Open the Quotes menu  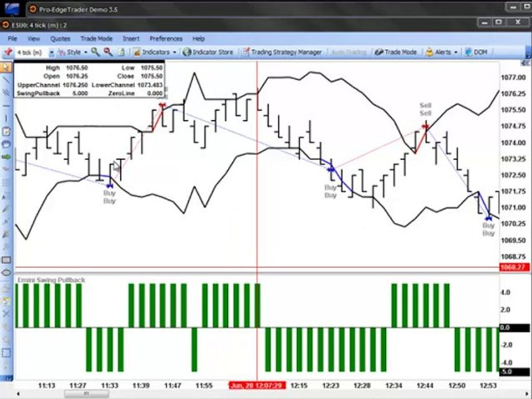[x=60, y=38]
